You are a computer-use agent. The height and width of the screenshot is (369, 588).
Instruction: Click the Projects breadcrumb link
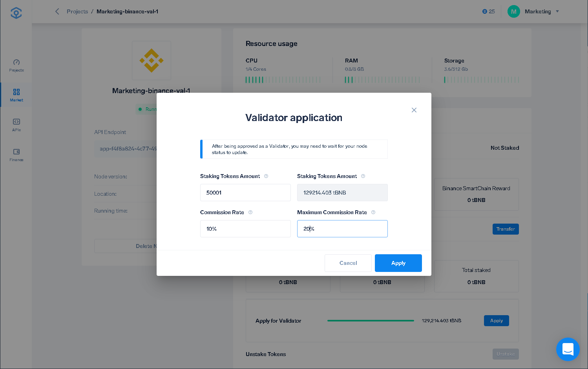click(77, 11)
